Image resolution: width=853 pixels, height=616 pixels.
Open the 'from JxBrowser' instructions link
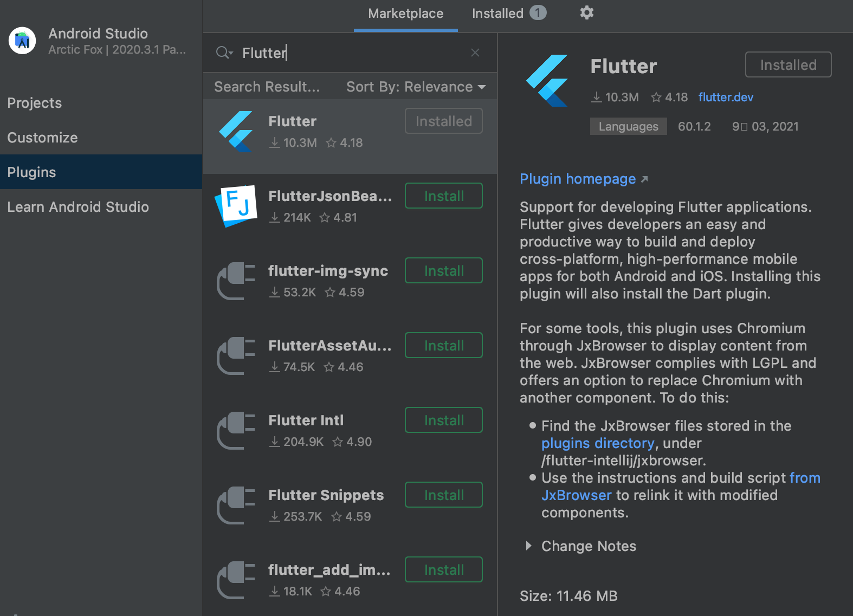577,495
